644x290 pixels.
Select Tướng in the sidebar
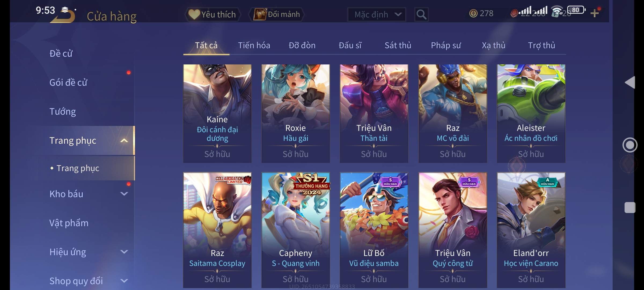click(x=63, y=111)
